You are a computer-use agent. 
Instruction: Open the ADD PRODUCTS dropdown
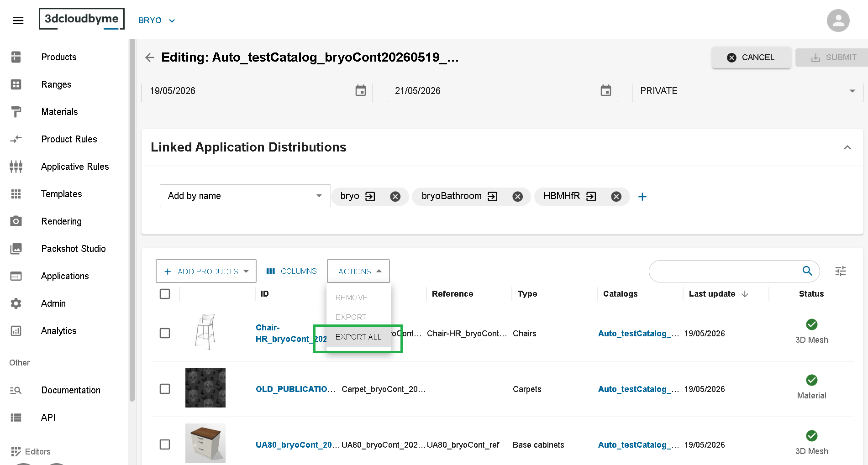[x=206, y=272]
